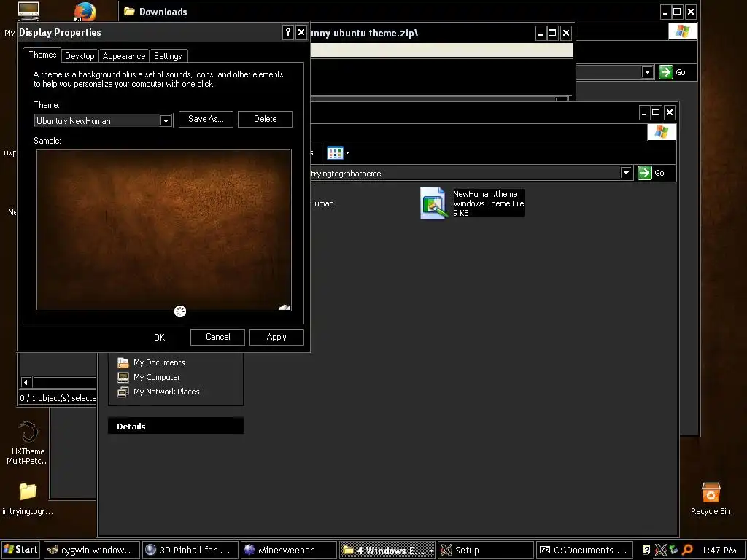Click the My Documents icon in Other Places
The image size is (747, 560).
[x=123, y=362]
